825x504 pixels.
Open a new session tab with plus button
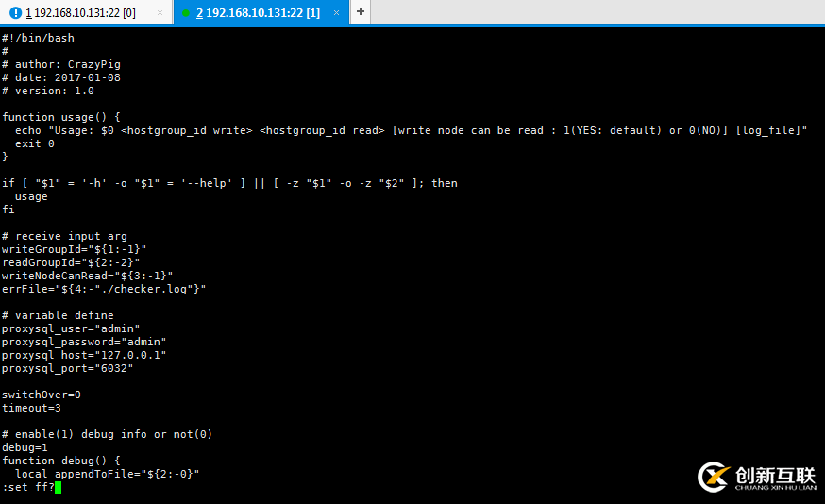[x=361, y=11]
